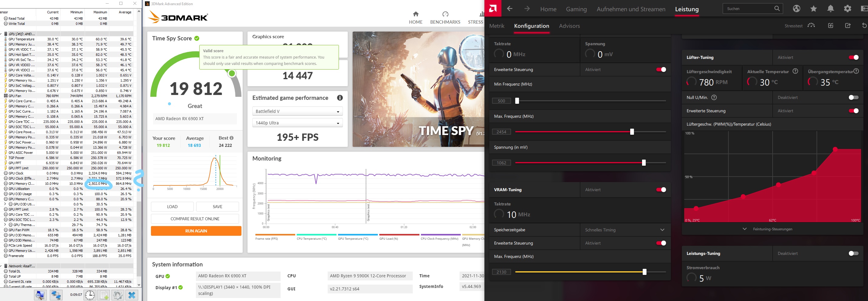Enable the Leistungs-Tuning switch
This screenshot has width=868, height=301.
click(853, 253)
